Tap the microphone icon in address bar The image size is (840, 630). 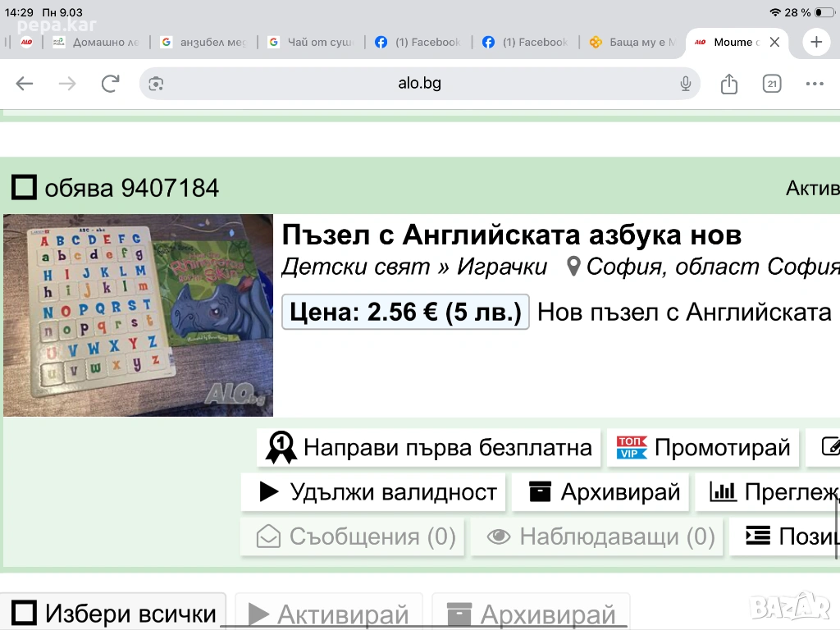(x=686, y=84)
